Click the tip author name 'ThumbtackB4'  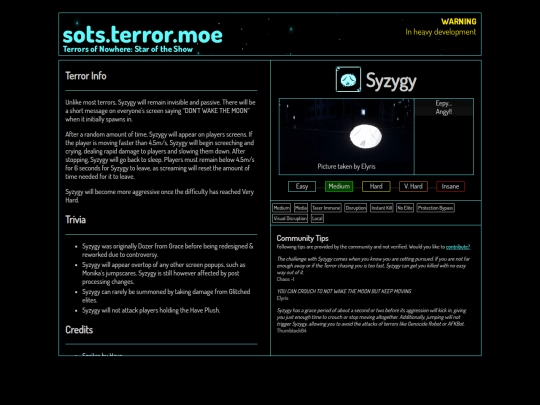(x=291, y=331)
